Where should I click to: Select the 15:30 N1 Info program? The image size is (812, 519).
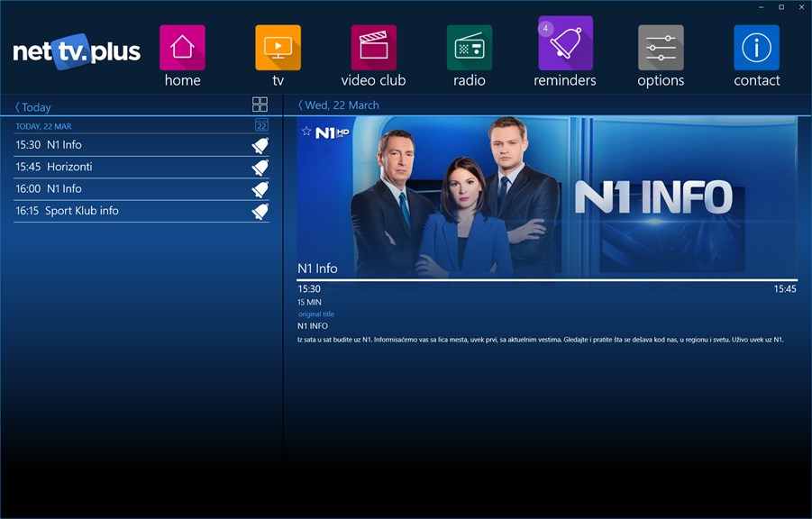(x=141, y=145)
